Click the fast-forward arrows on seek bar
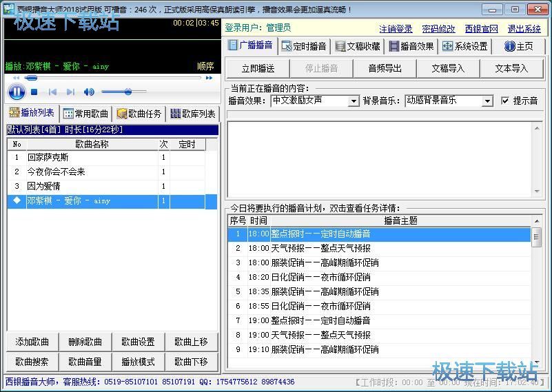Image resolution: width=552 pixels, height=392 pixels. [209, 78]
